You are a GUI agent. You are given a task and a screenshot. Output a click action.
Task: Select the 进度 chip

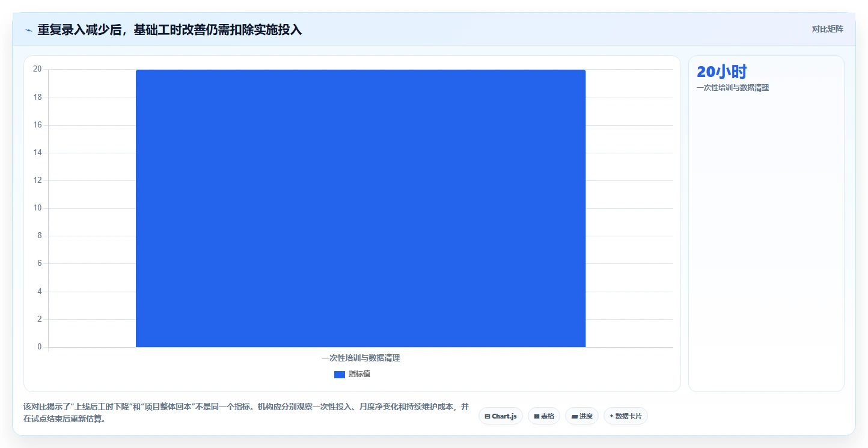582,416
